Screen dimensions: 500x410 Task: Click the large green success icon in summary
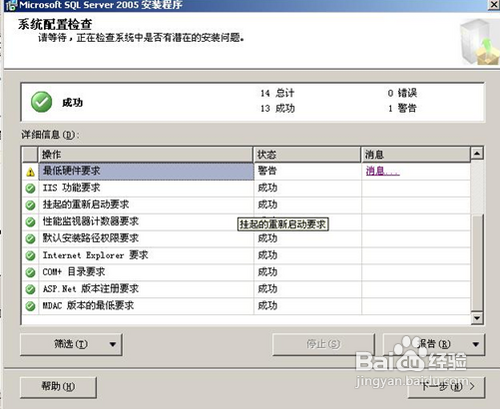click(41, 102)
